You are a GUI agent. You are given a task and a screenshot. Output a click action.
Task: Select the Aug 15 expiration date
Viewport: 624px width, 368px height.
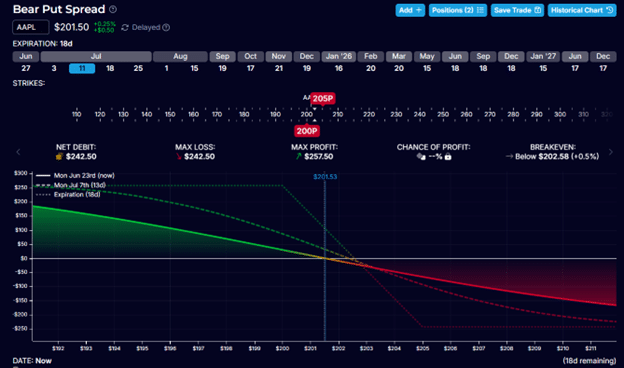coord(194,68)
